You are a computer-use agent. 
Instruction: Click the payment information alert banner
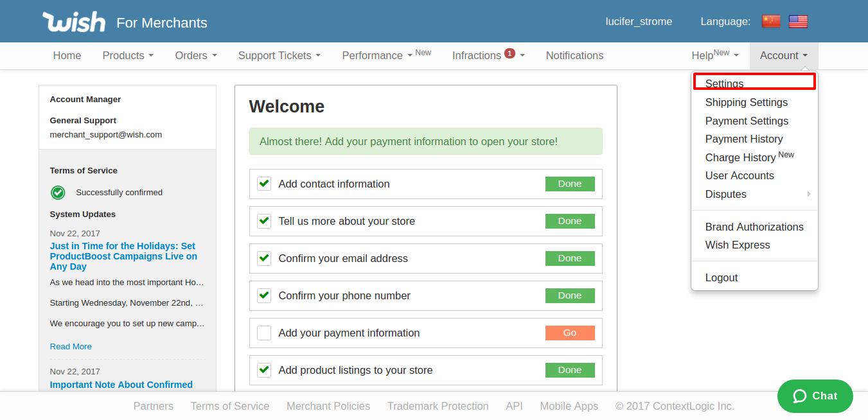click(x=426, y=141)
